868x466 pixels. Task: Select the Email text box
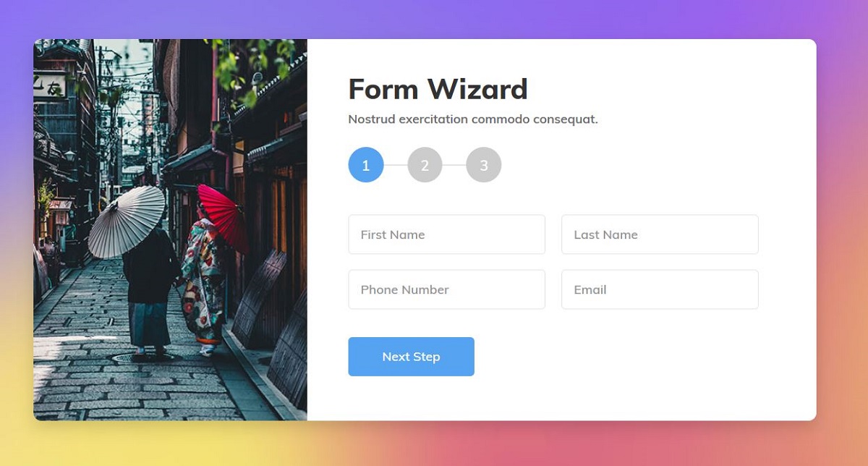(660, 289)
